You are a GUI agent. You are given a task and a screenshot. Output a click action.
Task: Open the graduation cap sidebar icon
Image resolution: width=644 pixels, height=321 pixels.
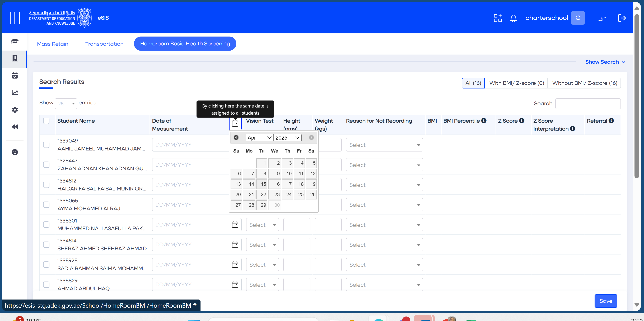15,41
